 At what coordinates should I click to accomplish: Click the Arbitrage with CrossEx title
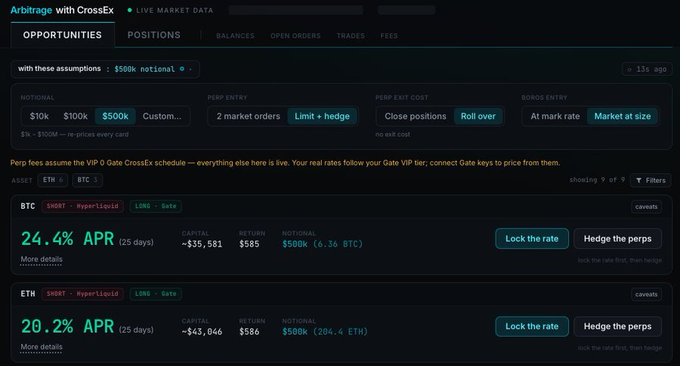click(62, 10)
